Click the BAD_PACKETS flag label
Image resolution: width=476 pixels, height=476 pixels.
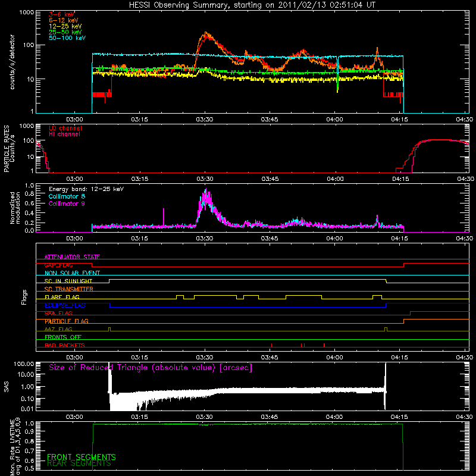point(65,345)
